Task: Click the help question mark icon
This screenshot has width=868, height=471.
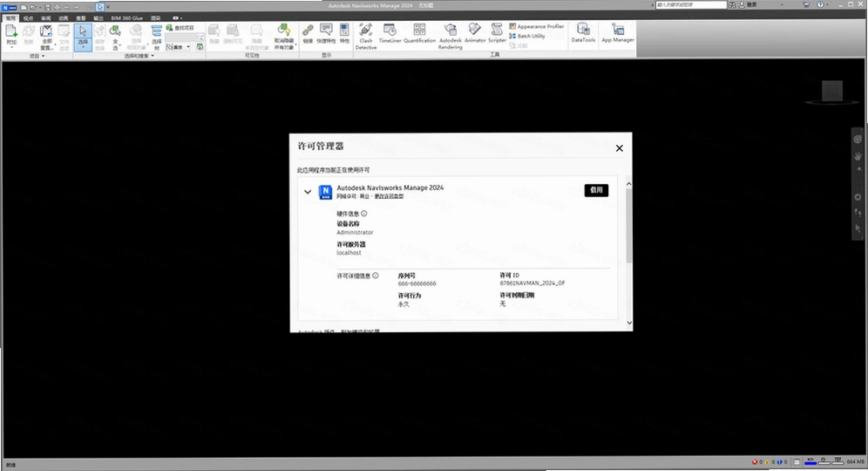Action: [x=820, y=4]
